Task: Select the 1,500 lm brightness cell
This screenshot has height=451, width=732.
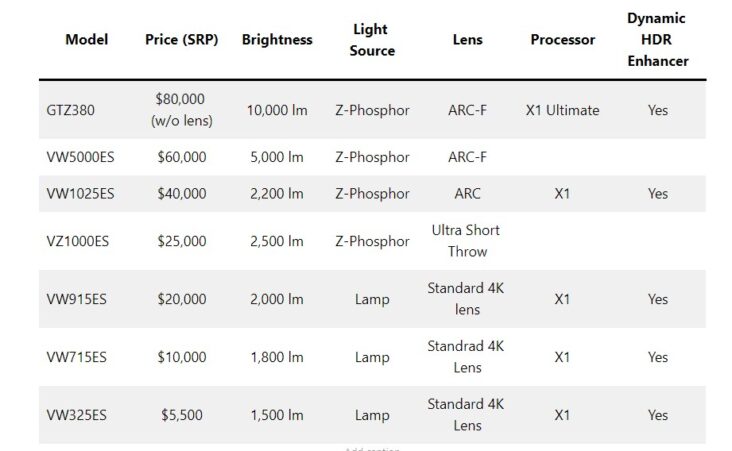Action: coord(277,415)
